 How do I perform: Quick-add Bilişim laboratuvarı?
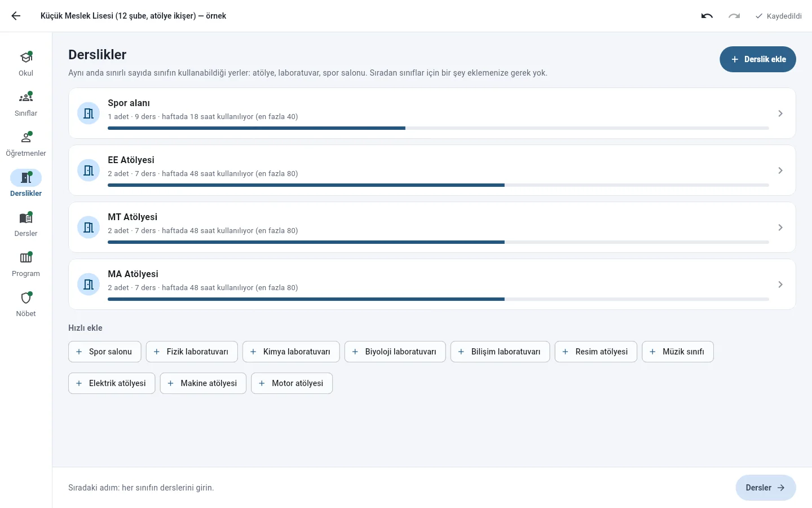pos(500,352)
